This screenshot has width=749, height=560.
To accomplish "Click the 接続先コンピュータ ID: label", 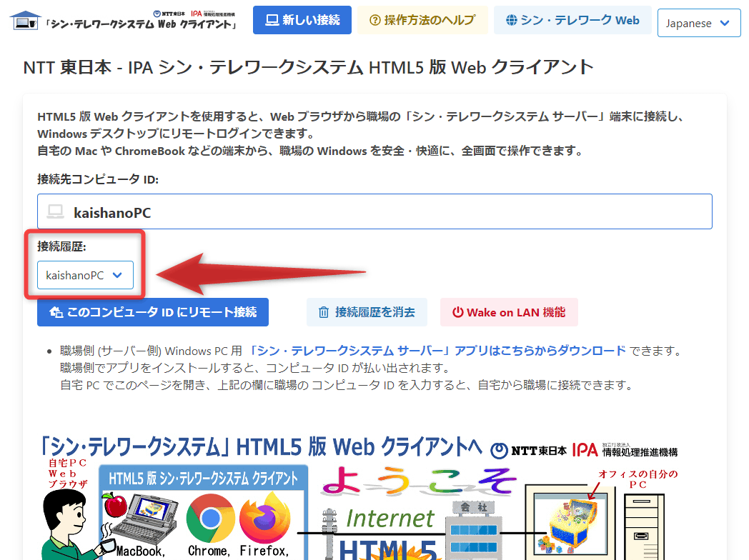I will point(98,179).
